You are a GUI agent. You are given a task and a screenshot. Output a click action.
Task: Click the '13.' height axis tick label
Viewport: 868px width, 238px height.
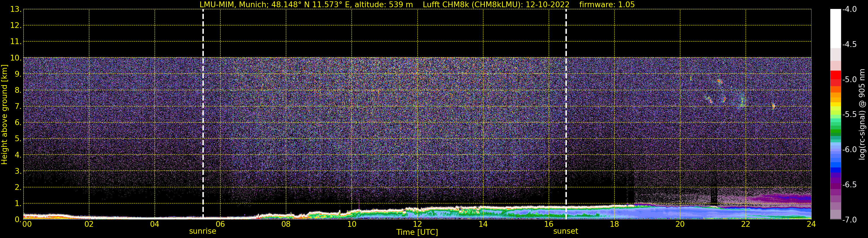point(16,10)
